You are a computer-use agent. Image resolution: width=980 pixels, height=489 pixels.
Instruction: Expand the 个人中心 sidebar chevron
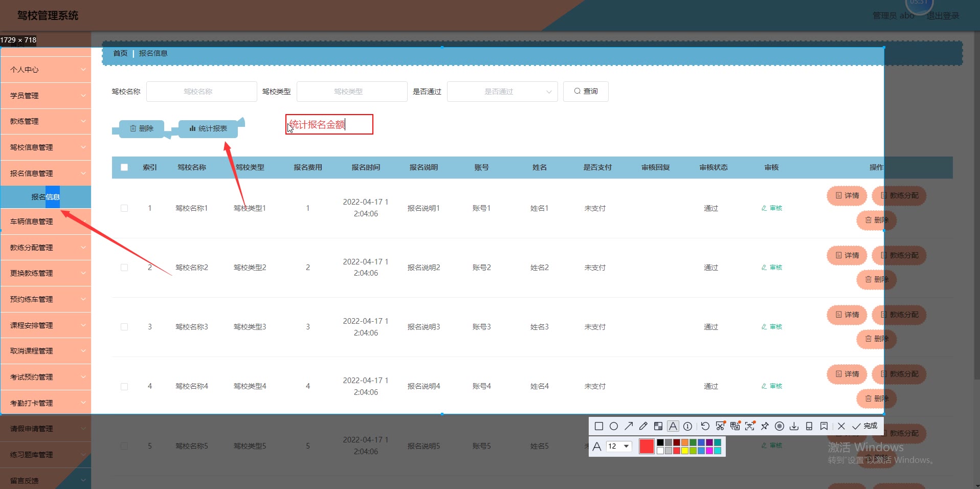tap(83, 70)
